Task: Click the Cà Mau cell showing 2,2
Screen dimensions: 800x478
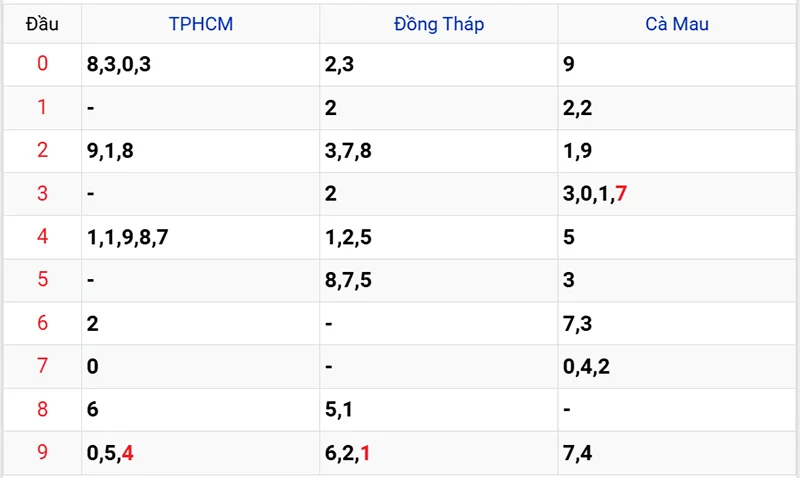Action: coord(578,108)
